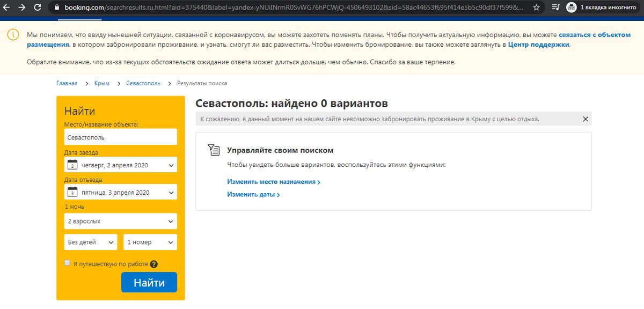The width and height of the screenshot is (644, 309).
Task: Click the incognito profile icon near the tab counter
Action: (570, 8)
